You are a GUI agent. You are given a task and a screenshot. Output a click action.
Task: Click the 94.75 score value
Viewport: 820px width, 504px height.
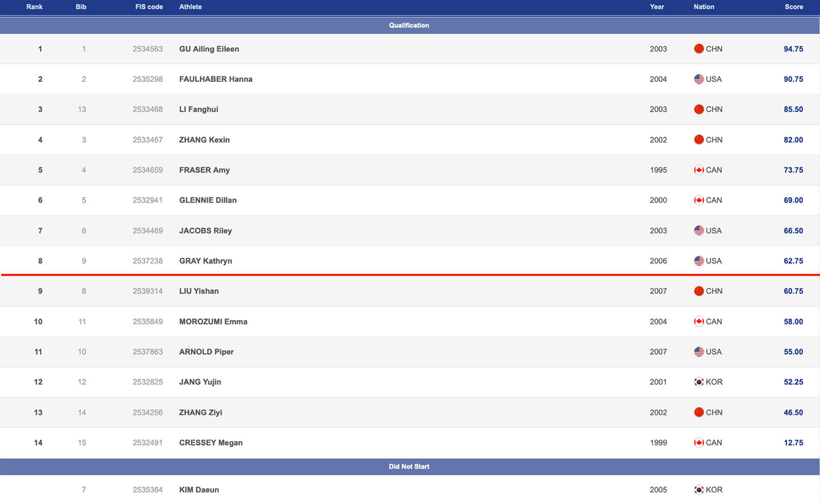(793, 49)
